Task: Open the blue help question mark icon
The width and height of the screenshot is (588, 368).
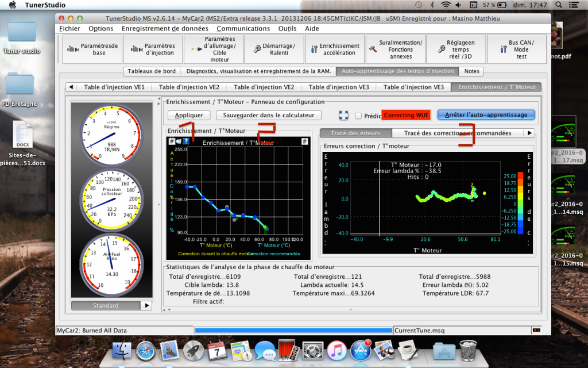Action: (185, 141)
